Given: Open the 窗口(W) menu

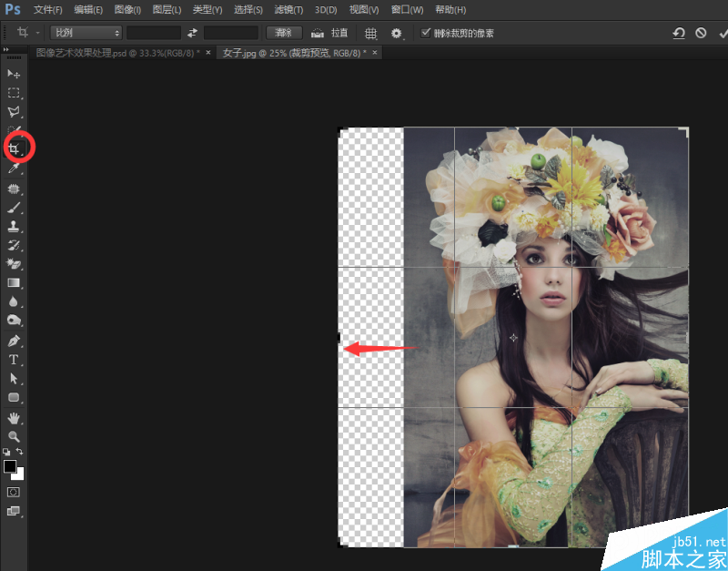Looking at the screenshot, I should point(407,10).
